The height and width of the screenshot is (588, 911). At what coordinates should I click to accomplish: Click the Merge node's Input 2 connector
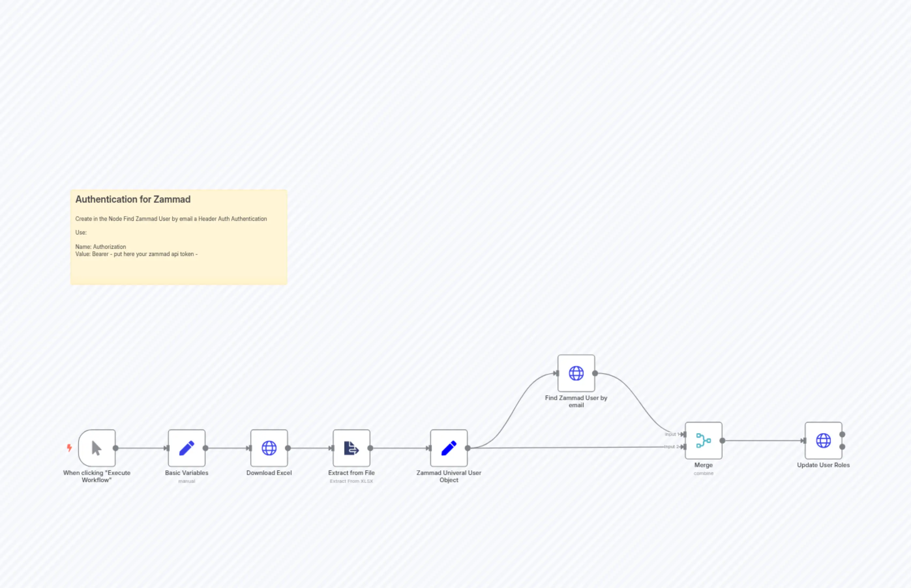point(684,447)
